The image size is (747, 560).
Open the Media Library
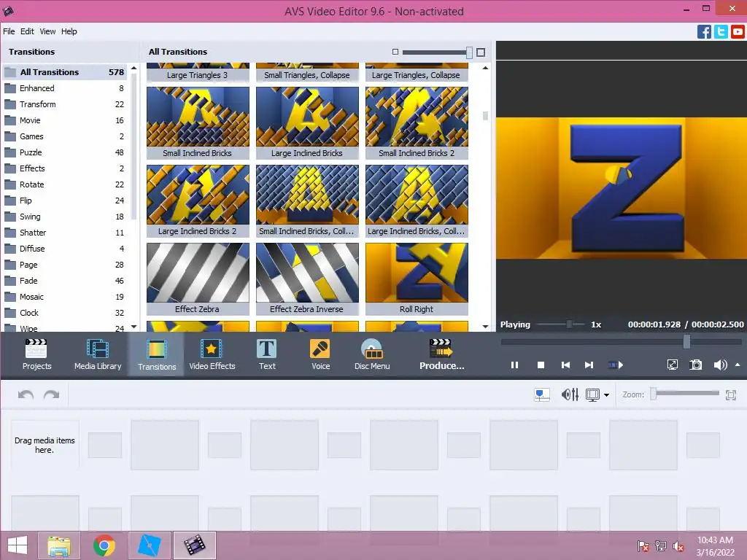[x=98, y=354]
